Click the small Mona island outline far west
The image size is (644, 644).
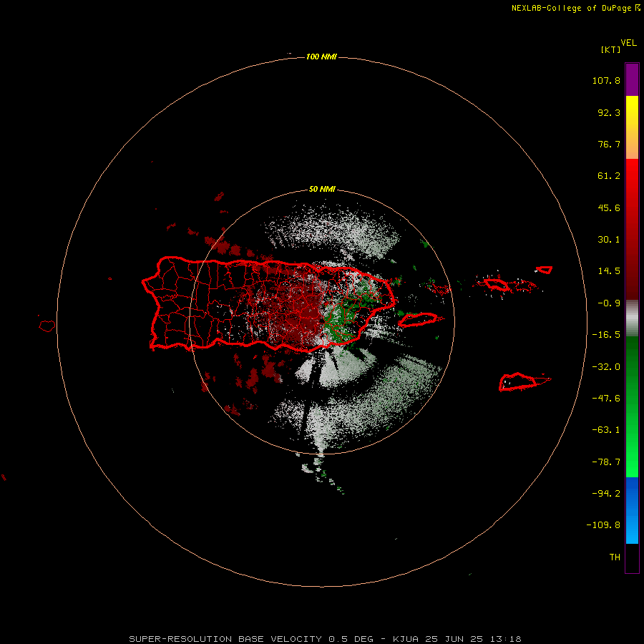coord(47,326)
